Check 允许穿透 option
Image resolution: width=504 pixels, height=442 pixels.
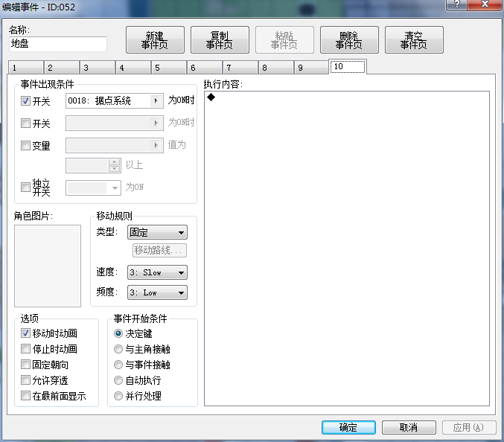click(x=25, y=380)
